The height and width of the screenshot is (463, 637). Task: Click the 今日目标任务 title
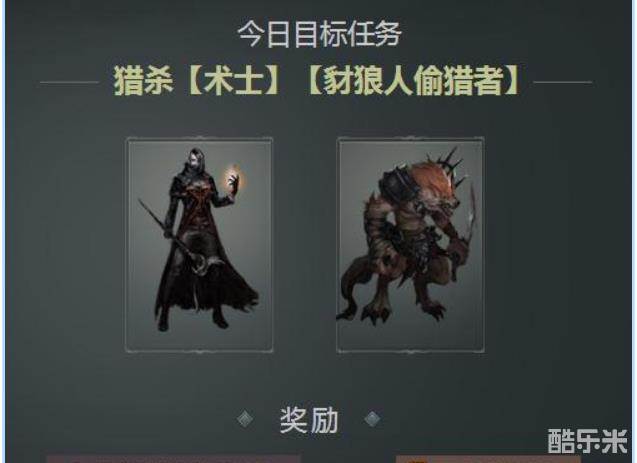319,34
